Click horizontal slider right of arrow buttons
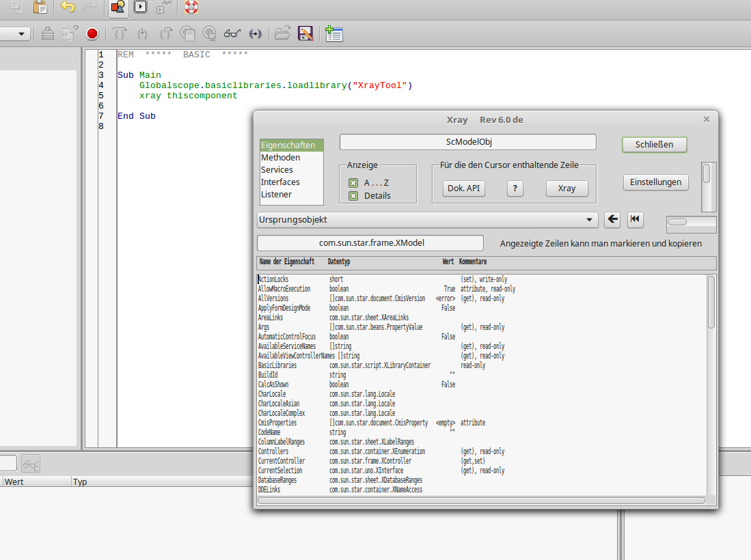 [691, 223]
